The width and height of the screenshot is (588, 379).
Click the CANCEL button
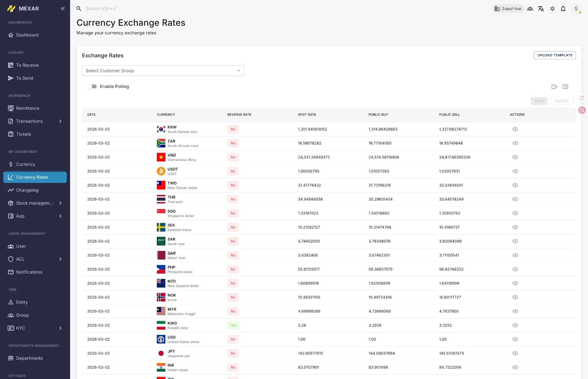click(562, 101)
